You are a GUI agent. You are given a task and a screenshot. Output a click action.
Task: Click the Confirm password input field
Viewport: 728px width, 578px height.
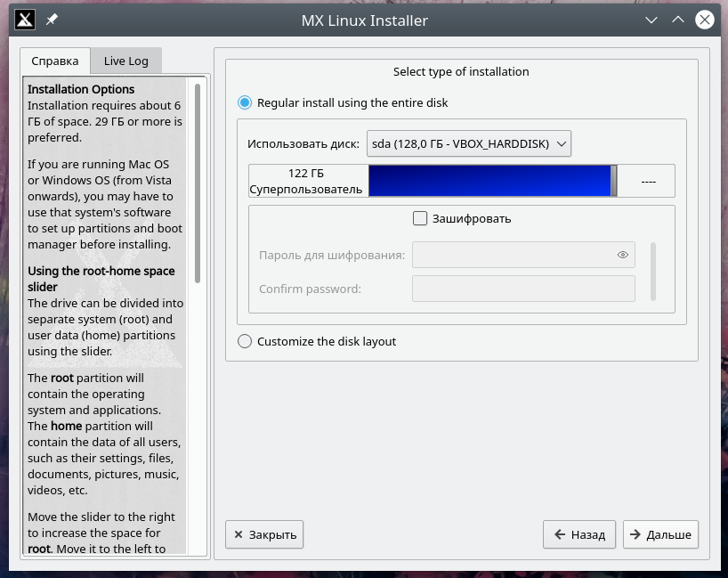pyautogui.click(x=523, y=289)
